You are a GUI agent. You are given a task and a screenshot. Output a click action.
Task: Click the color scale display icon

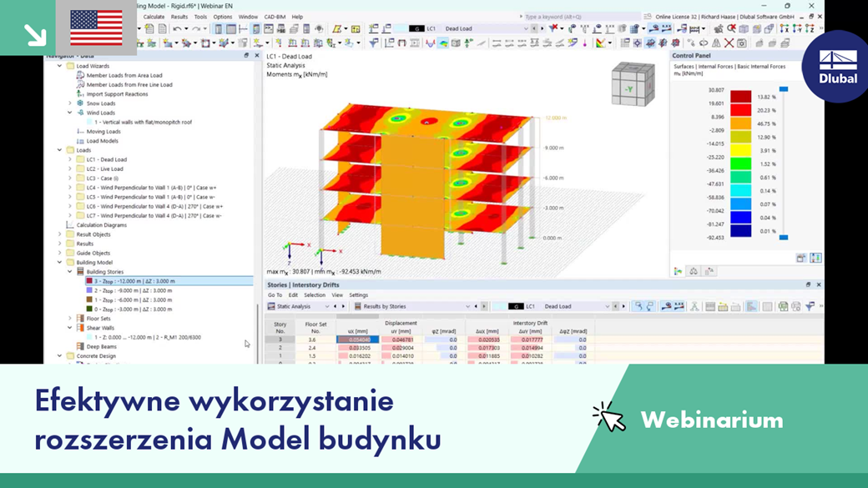click(x=601, y=43)
